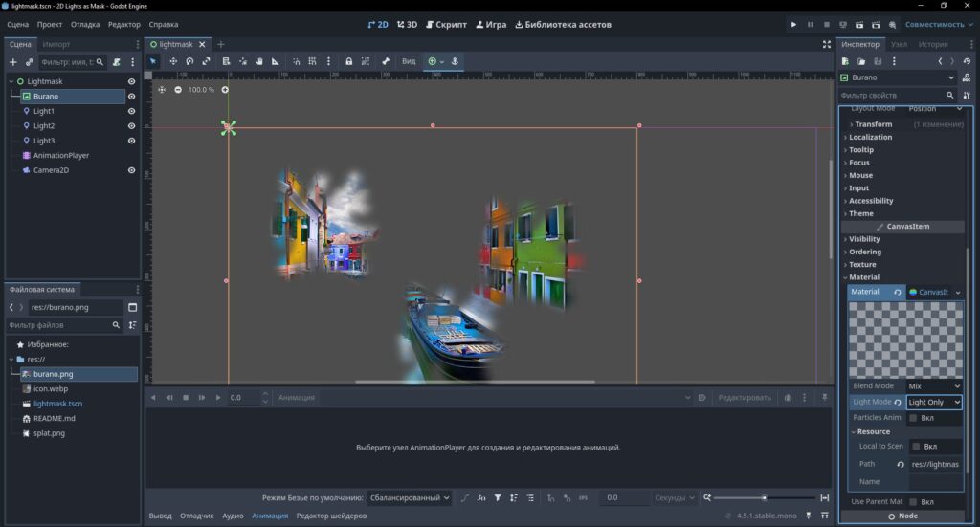The height and width of the screenshot is (527, 980).
Task: Hide the Light2 node visibility
Action: click(131, 125)
